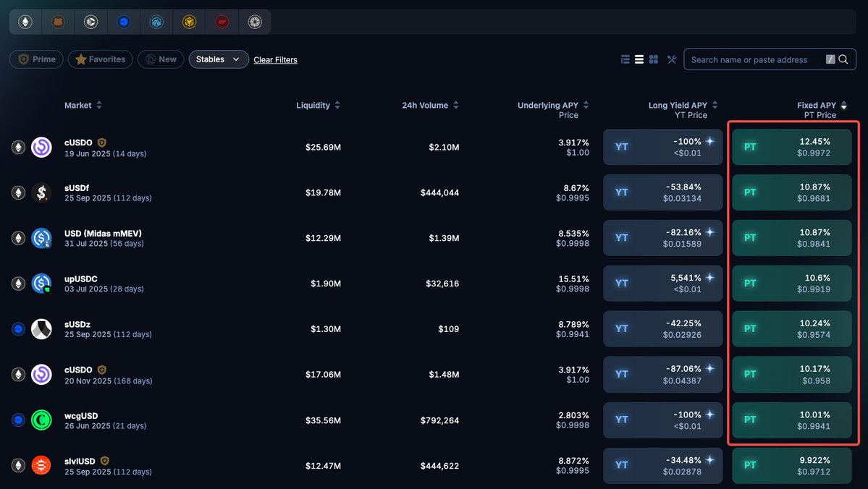Open the YT -34.48% button for slvlUSD
868x489 pixels.
662,466
